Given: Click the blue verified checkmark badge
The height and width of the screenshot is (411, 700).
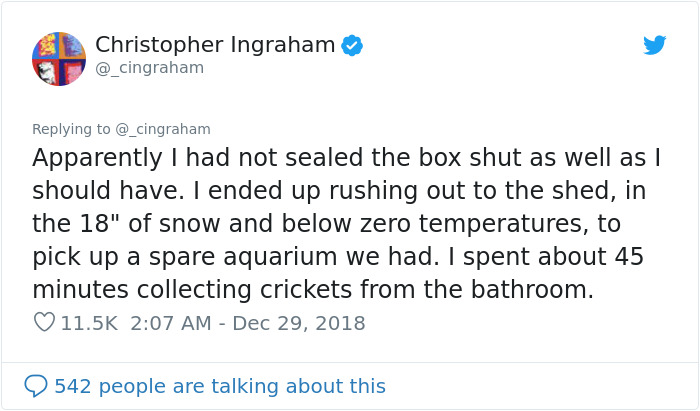Looking at the screenshot, I should 353,45.
